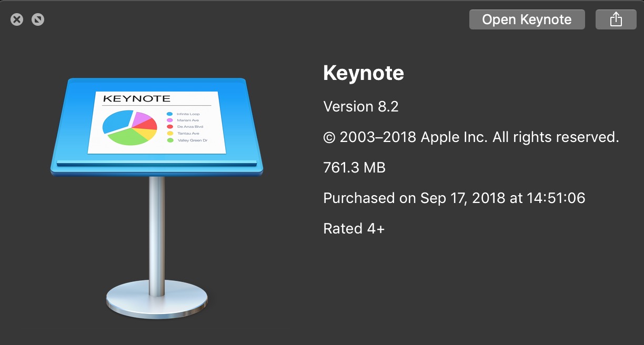This screenshot has height=345, width=644.
Task: Select the Rated 4+ label
Action: click(x=354, y=229)
